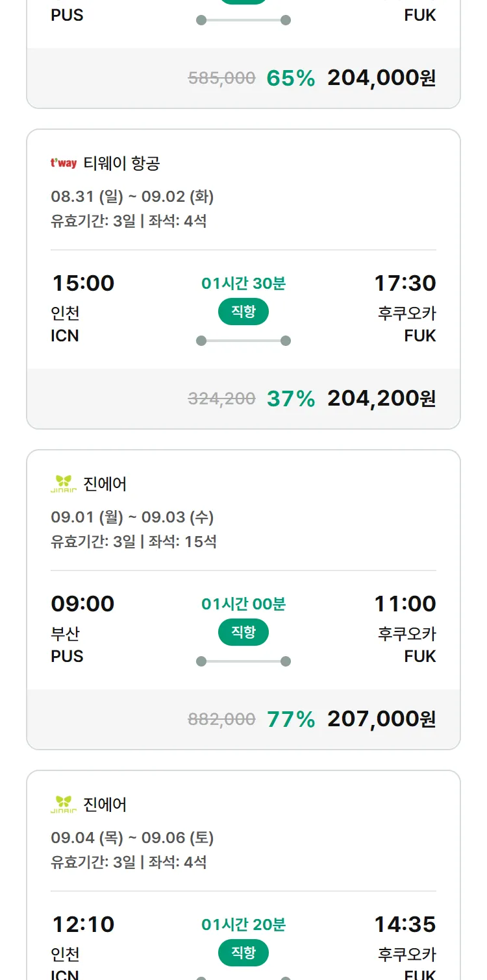
Task: Click route line on ICN 15:00 flight
Action: click(x=243, y=341)
